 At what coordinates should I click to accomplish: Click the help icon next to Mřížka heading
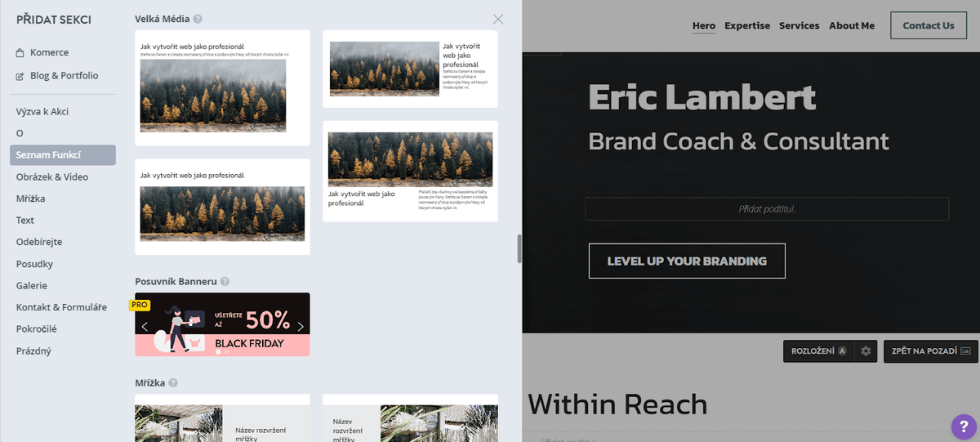click(173, 383)
